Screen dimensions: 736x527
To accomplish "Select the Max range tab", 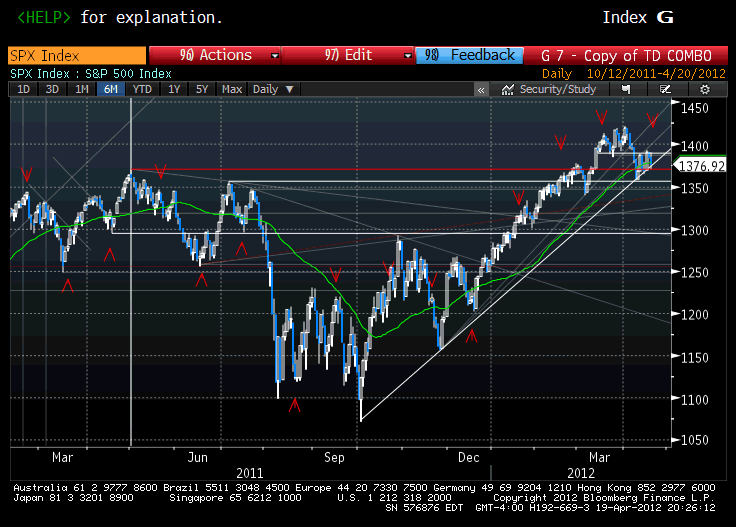I will click(232, 89).
